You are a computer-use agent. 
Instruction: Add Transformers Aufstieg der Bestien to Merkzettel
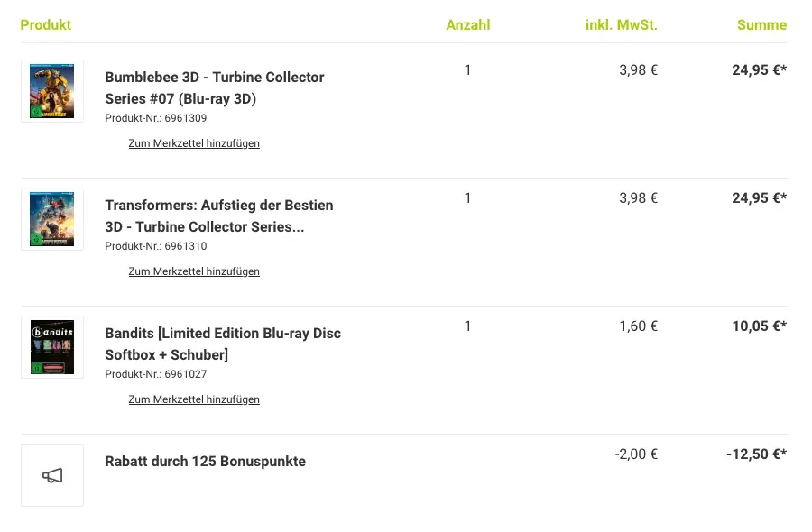point(194,271)
